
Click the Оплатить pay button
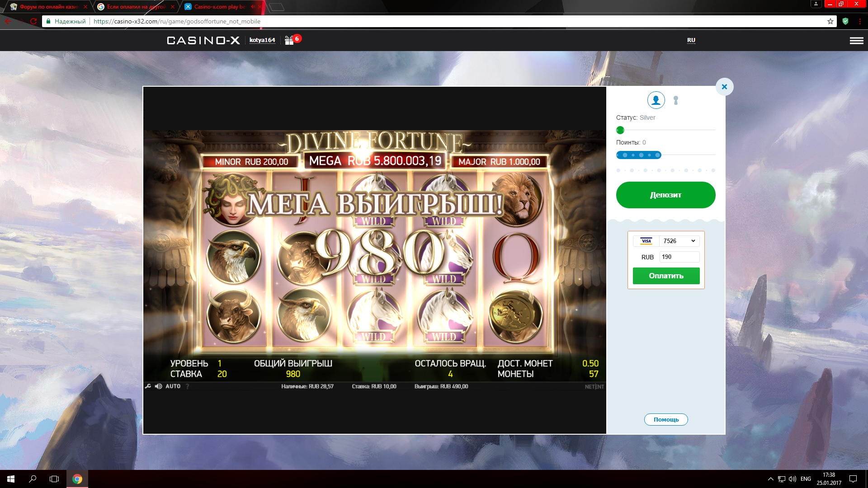666,276
